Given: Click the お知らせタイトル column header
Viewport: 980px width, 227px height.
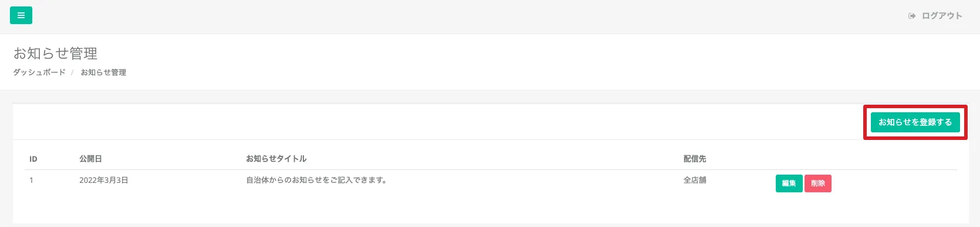Looking at the screenshot, I should 276,159.
